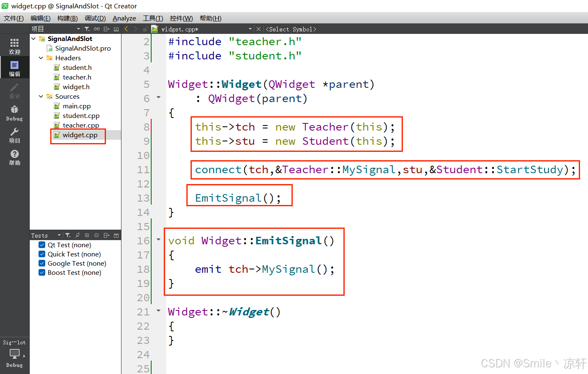The image size is (588, 374).
Task: Click the EmitSignal() call on line 13
Action: (x=238, y=198)
